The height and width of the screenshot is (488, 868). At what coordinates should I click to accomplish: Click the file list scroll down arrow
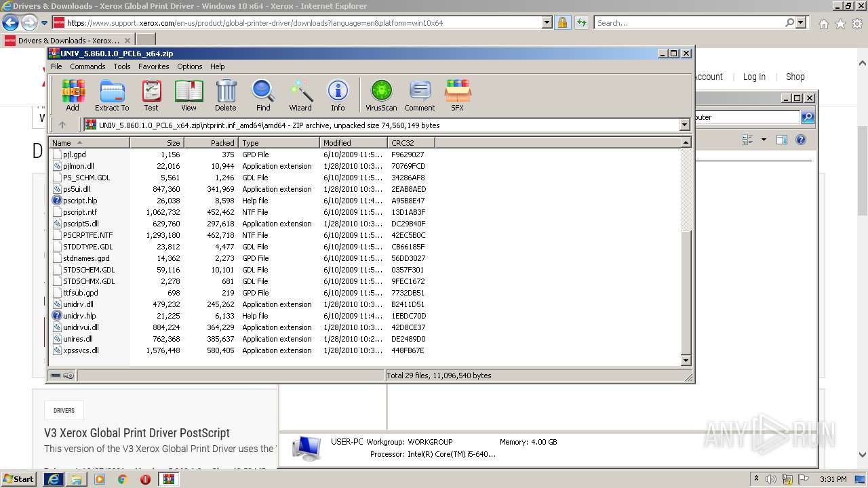[686, 361]
